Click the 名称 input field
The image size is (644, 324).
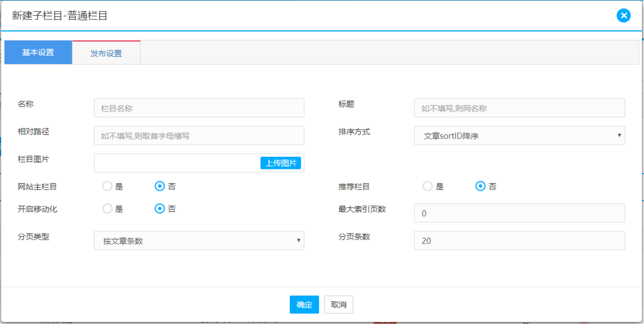click(x=199, y=108)
